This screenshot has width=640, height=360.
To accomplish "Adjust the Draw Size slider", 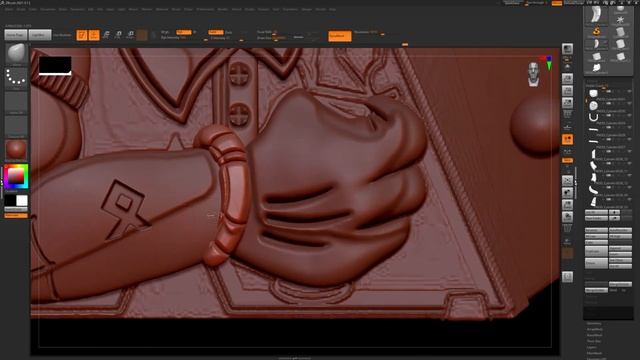I will click(x=272, y=38).
